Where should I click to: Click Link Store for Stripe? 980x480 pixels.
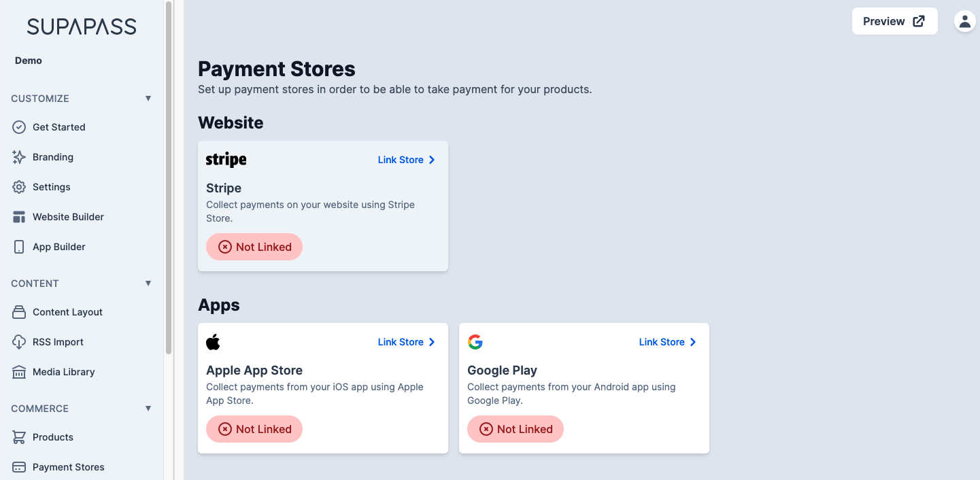(x=407, y=160)
